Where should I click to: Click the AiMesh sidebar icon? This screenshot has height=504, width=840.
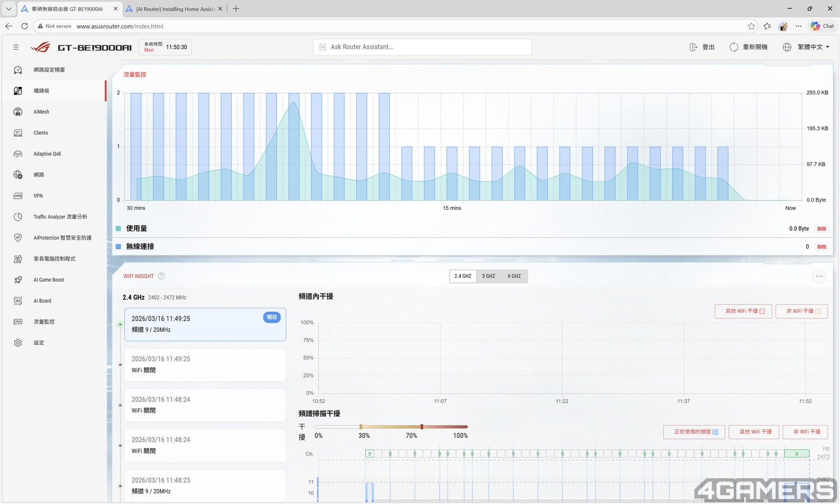[x=18, y=112]
